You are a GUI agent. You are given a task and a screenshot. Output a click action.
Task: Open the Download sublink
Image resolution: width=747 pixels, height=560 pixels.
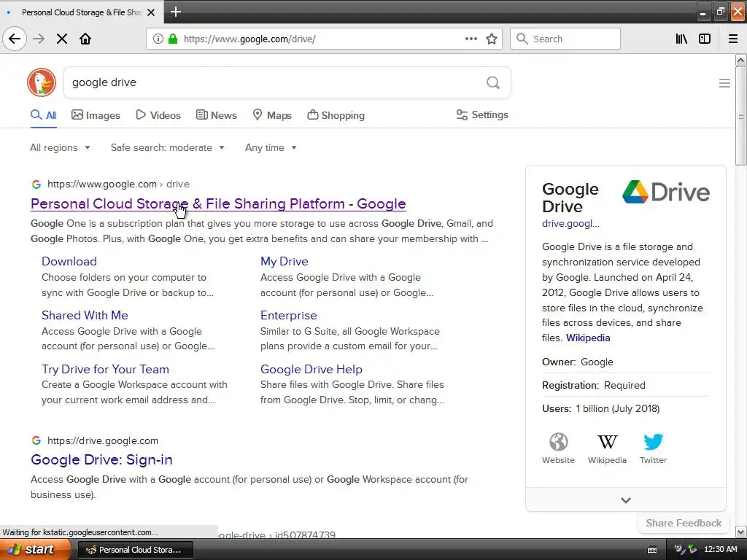(69, 262)
